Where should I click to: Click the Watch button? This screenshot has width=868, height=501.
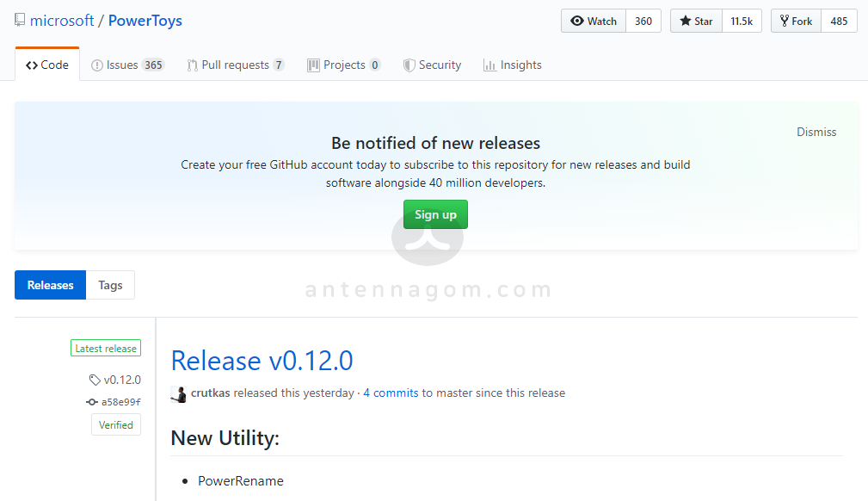point(594,21)
